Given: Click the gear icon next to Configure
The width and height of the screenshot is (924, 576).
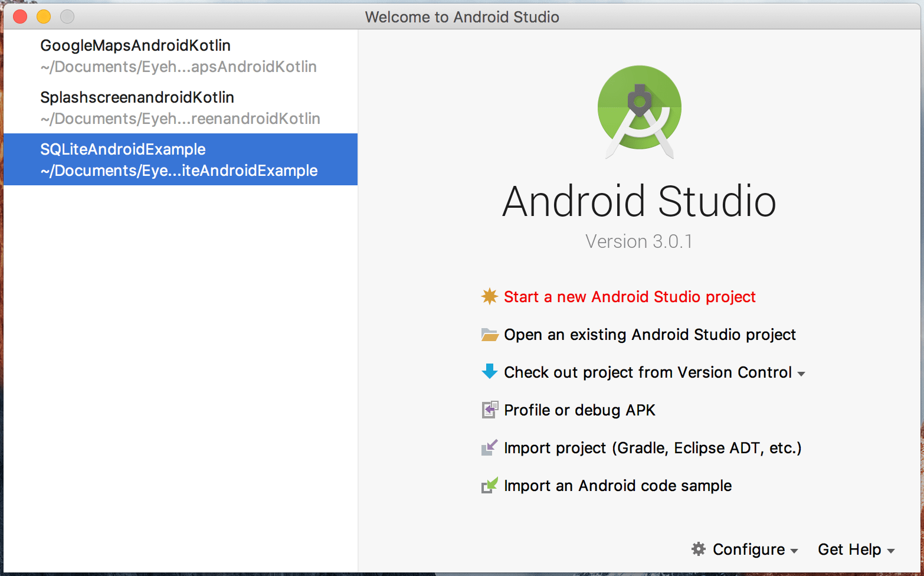Looking at the screenshot, I should (x=699, y=549).
